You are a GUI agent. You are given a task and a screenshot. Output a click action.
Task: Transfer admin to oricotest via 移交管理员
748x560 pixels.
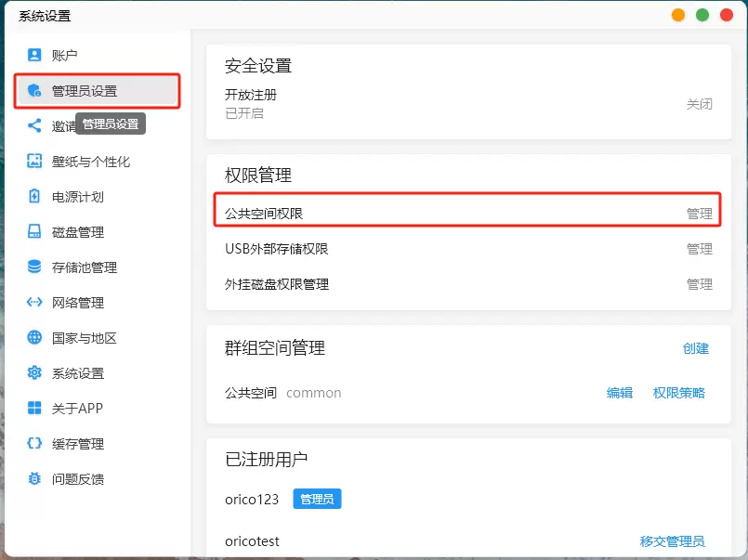[x=672, y=541]
